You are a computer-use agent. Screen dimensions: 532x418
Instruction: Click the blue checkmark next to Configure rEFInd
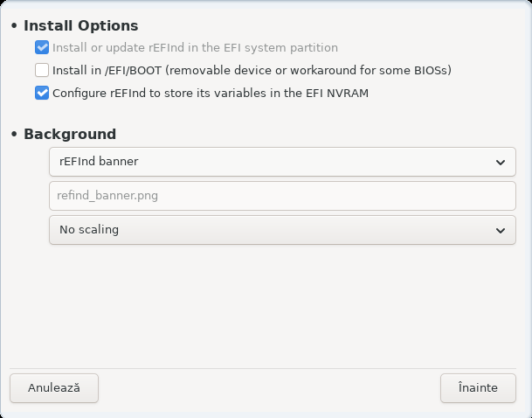coord(42,93)
